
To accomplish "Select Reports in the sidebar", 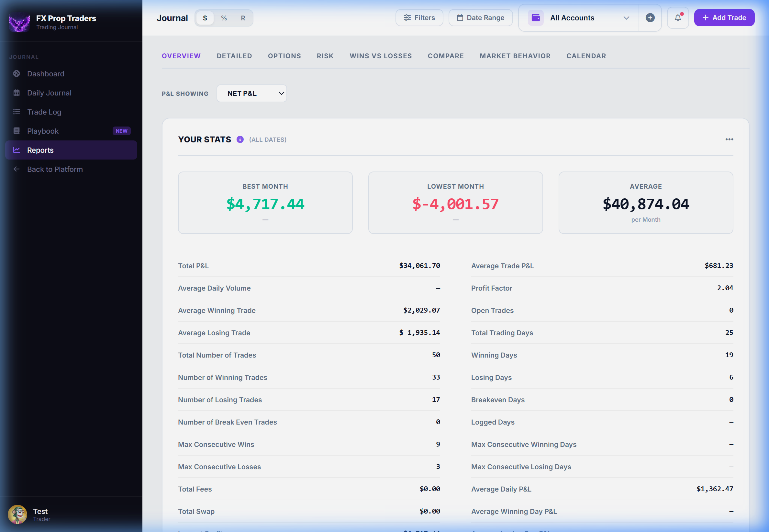I will tap(71, 150).
